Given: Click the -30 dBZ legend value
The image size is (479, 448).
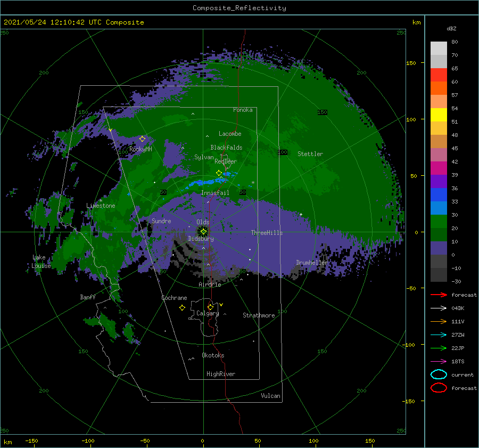Looking at the screenshot, I should click(457, 281).
